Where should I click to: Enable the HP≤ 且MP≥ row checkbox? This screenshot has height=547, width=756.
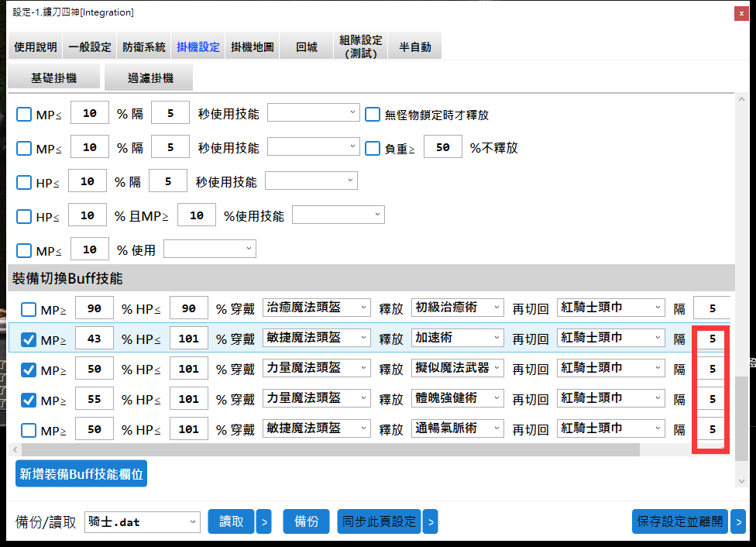tap(23, 216)
